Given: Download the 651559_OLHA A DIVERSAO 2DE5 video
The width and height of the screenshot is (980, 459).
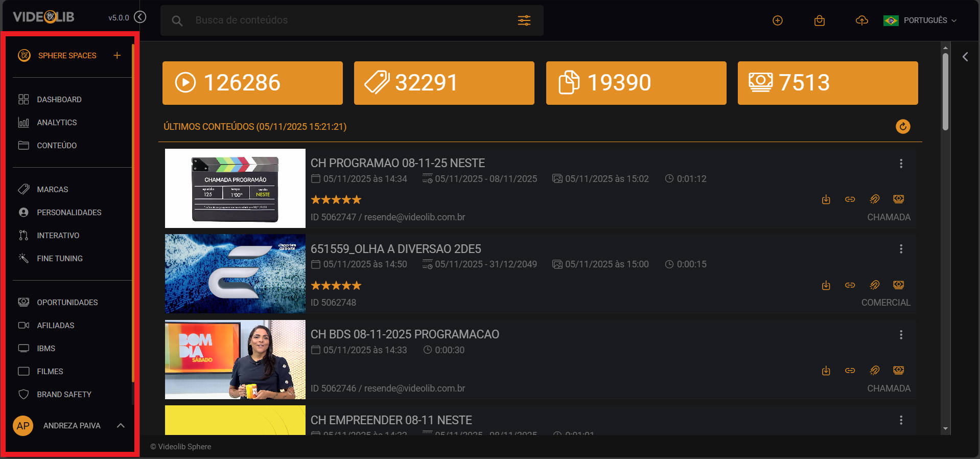Looking at the screenshot, I should coord(826,285).
